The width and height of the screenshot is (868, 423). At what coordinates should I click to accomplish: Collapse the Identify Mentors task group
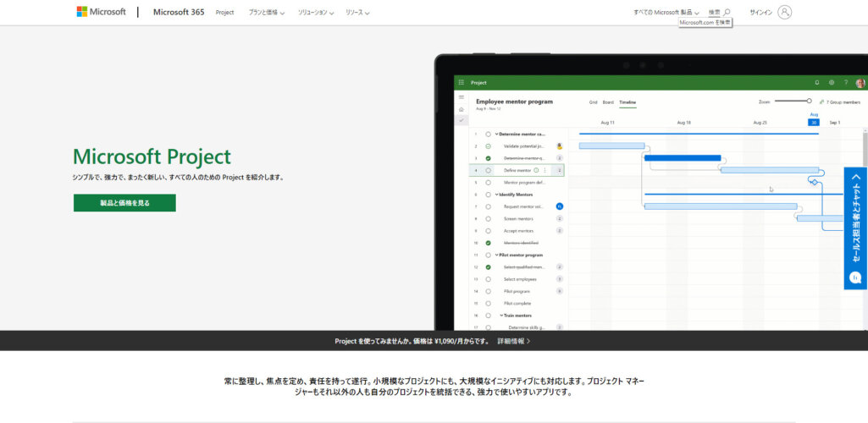pos(496,195)
